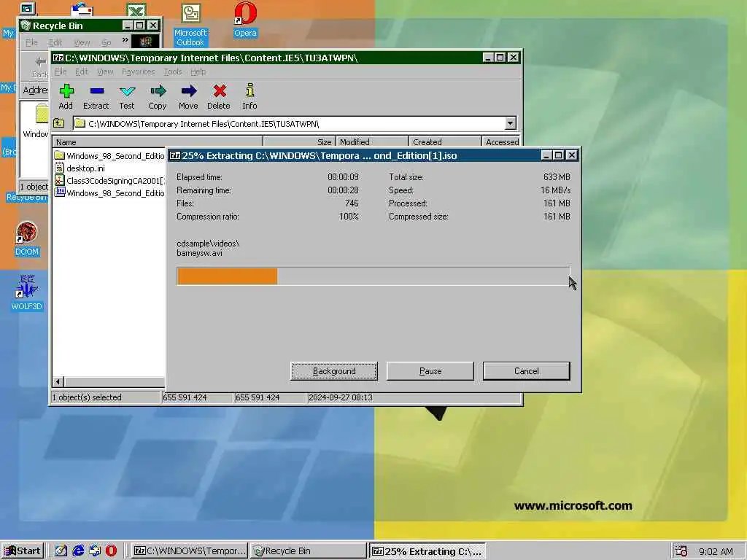Click the Outlook Express envelope desktop icon
The width and height of the screenshot is (747, 560).
click(x=82, y=9)
